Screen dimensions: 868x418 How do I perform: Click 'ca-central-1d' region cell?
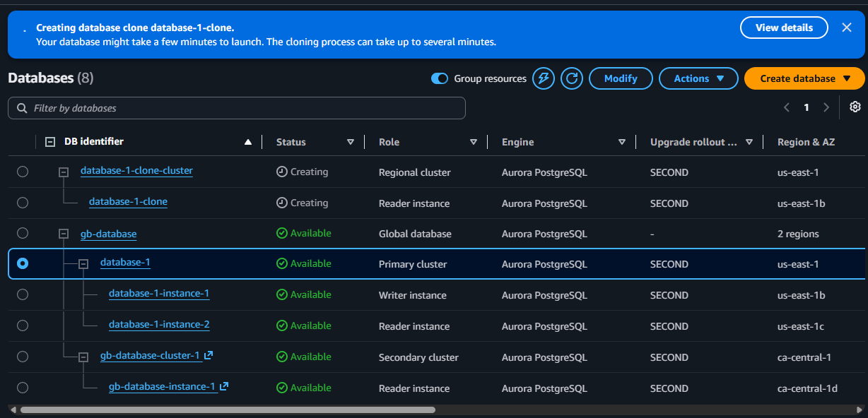808,388
